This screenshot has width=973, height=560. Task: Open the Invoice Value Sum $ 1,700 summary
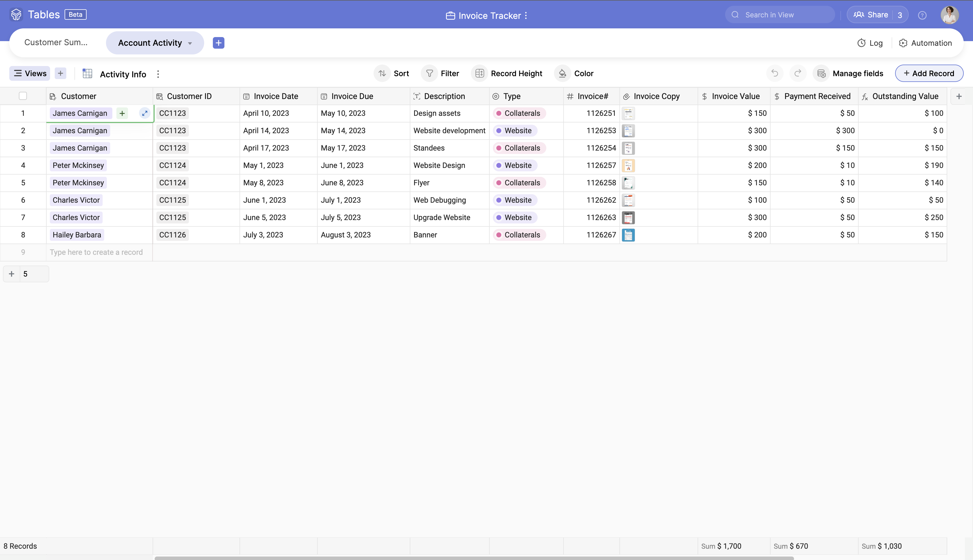pyautogui.click(x=734, y=546)
